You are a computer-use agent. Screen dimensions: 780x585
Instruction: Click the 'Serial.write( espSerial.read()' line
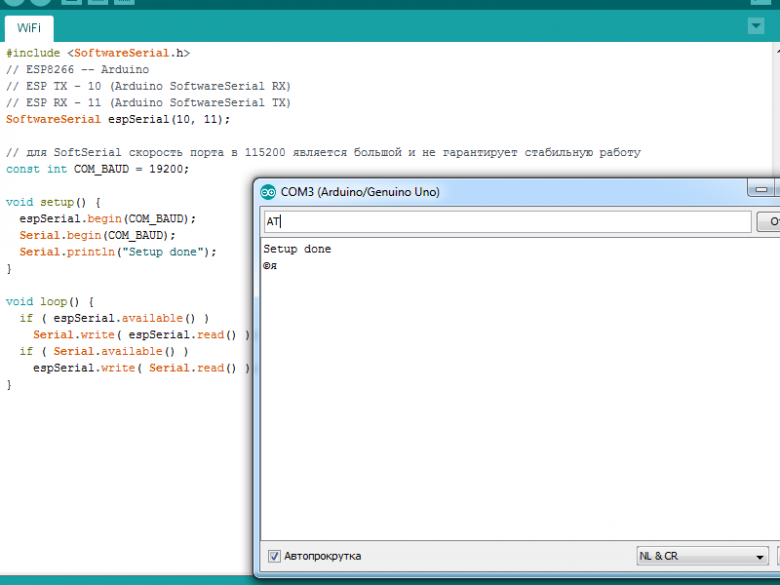(x=141, y=335)
